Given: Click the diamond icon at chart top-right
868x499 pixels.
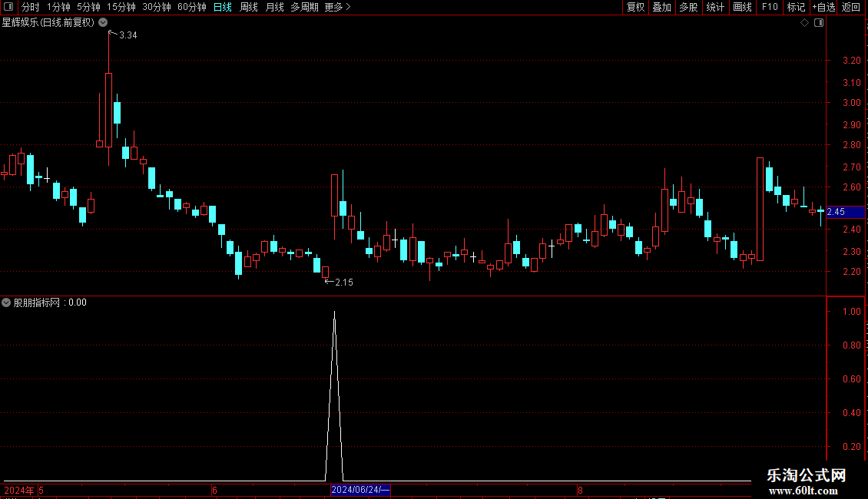Looking at the screenshot, I should (804, 23).
